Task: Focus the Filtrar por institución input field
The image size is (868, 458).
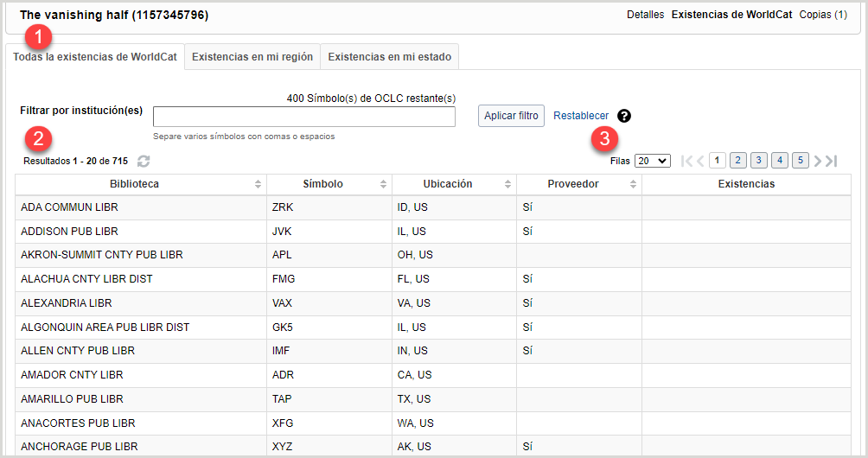Action: (x=304, y=117)
